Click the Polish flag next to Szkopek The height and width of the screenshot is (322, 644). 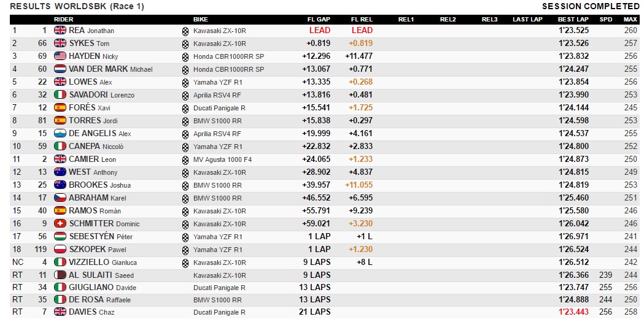click(x=60, y=249)
